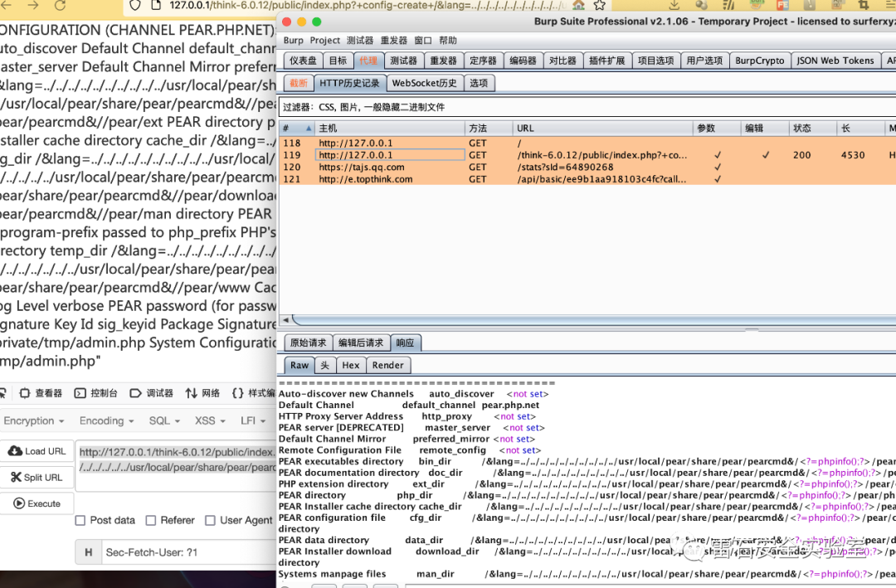This screenshot has width=896, height=588.
Task: Enable the Referer checkbox
Action: click(x=151, y=521)
